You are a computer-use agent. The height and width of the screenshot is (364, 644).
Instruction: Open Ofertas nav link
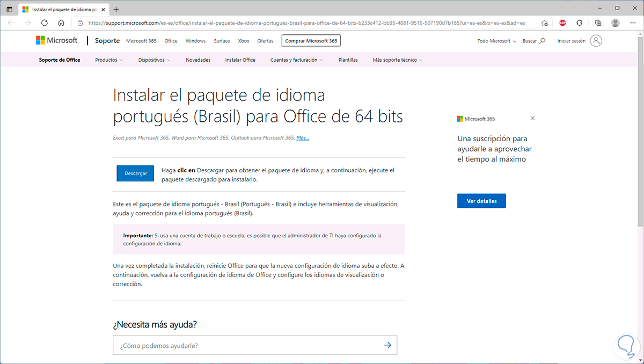click(265, 41)
